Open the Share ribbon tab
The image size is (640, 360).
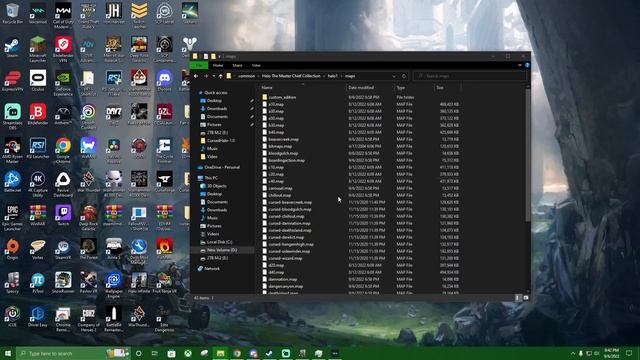coord(237,65)
